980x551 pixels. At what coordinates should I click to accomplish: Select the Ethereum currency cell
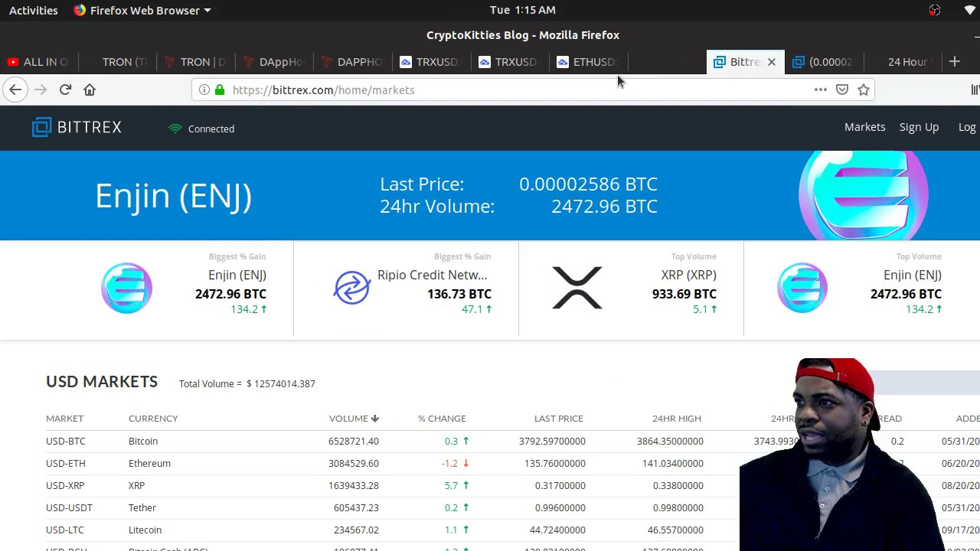pyautogui.click(x=149, y=464)
